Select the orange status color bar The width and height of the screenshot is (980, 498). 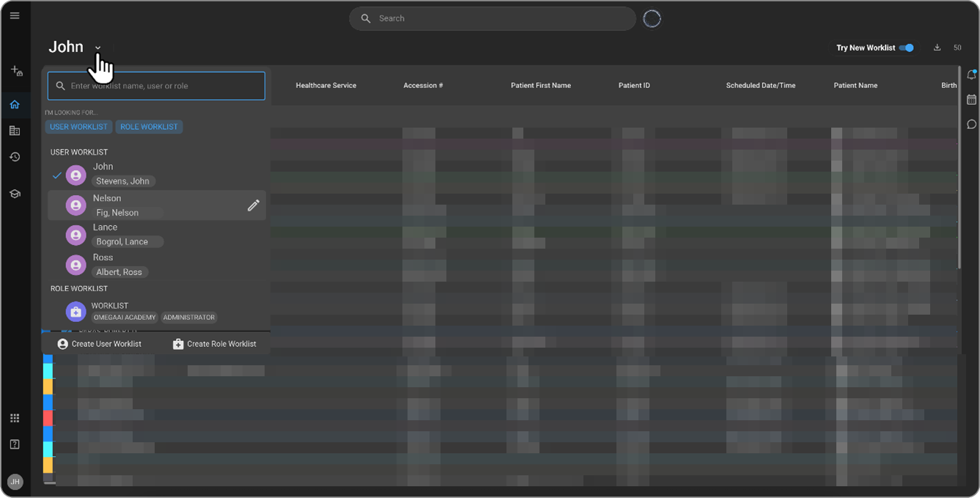[x=47, y=387]
